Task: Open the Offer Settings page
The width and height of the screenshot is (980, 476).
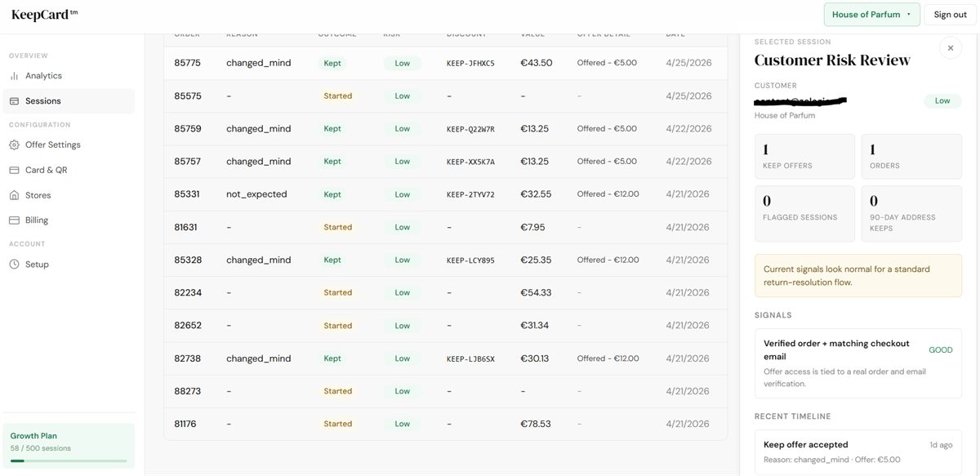Action: (x=69, y=145)
